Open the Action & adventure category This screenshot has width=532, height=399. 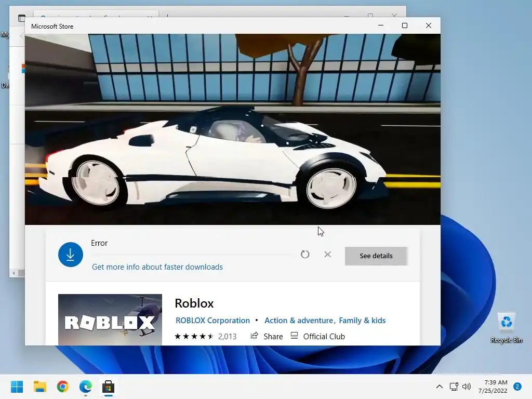pos(299,320)
